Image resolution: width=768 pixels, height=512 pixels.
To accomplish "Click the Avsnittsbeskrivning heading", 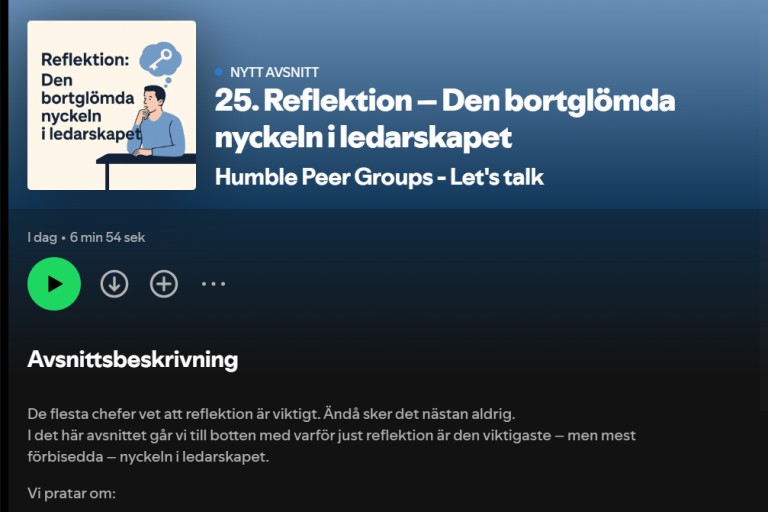I will point(133,359).
